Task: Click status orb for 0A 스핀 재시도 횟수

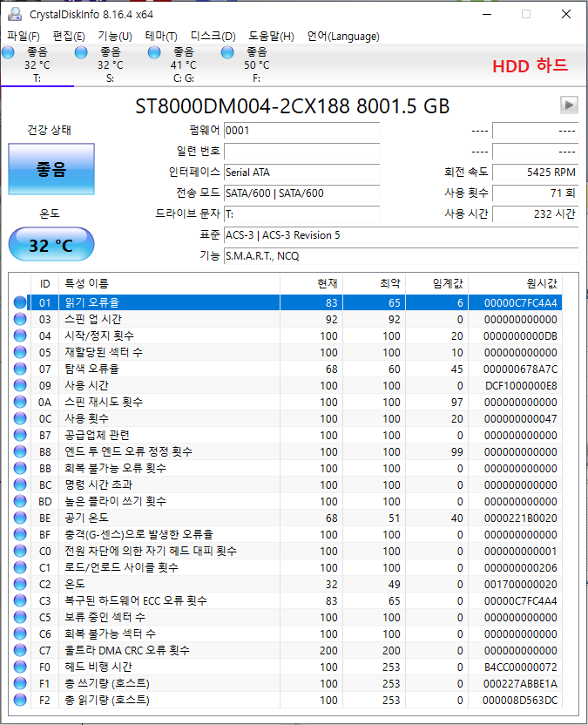Action: (x=20, y=402)
